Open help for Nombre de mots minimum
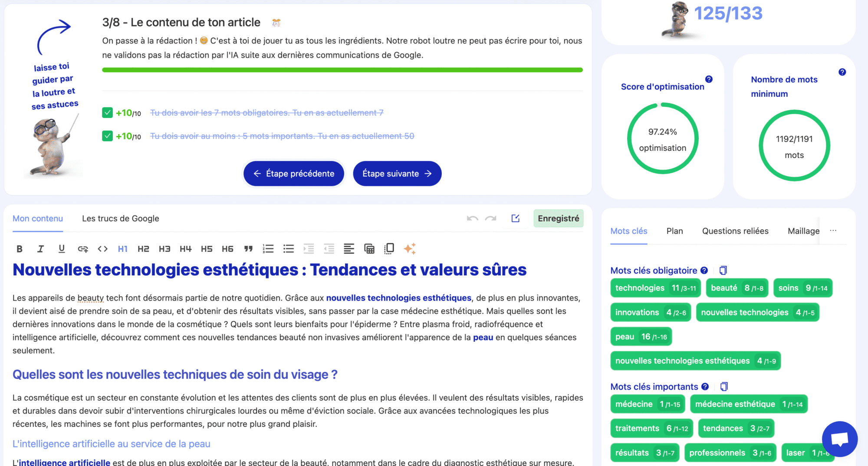This screenshot has width=868, height=466. [x=842, y=72]
